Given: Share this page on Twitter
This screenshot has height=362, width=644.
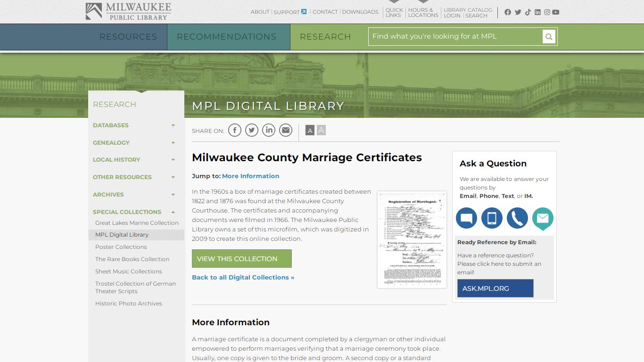Looking at the screenshot, I should point(252,130).
